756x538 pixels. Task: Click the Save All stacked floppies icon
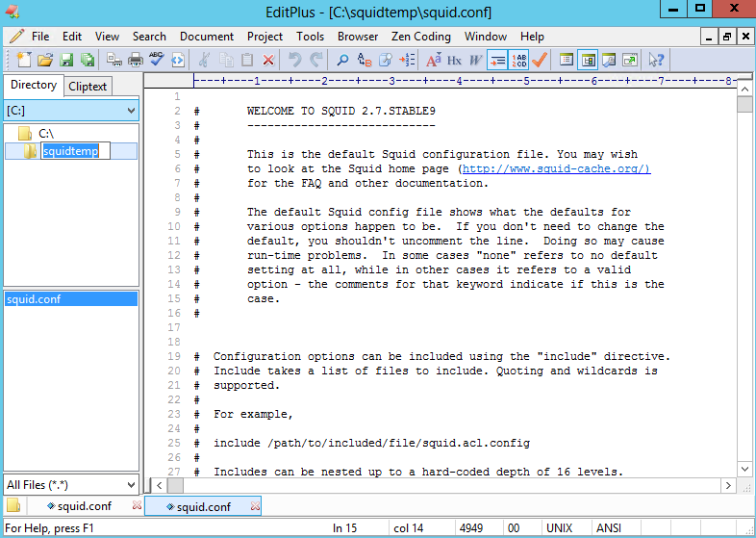coord(88,60)
